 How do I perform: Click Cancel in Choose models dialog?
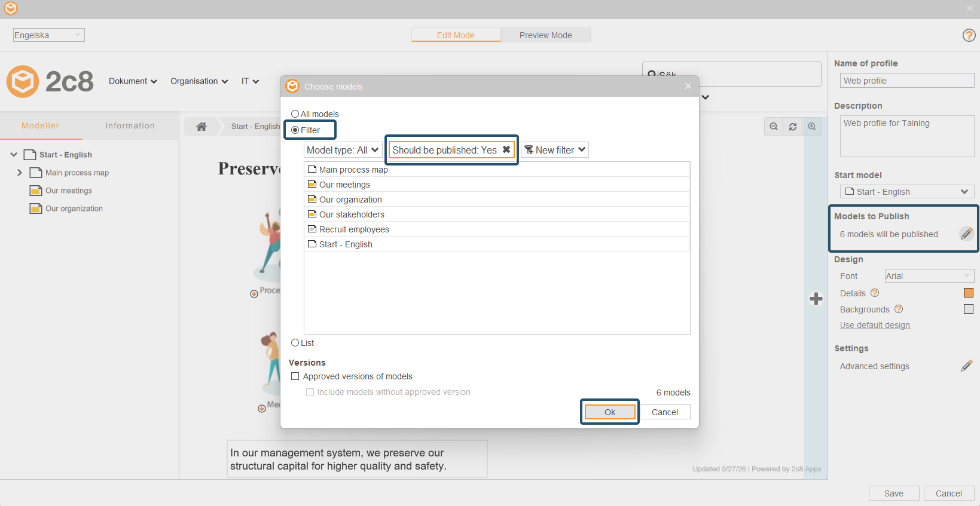point(665,412)
